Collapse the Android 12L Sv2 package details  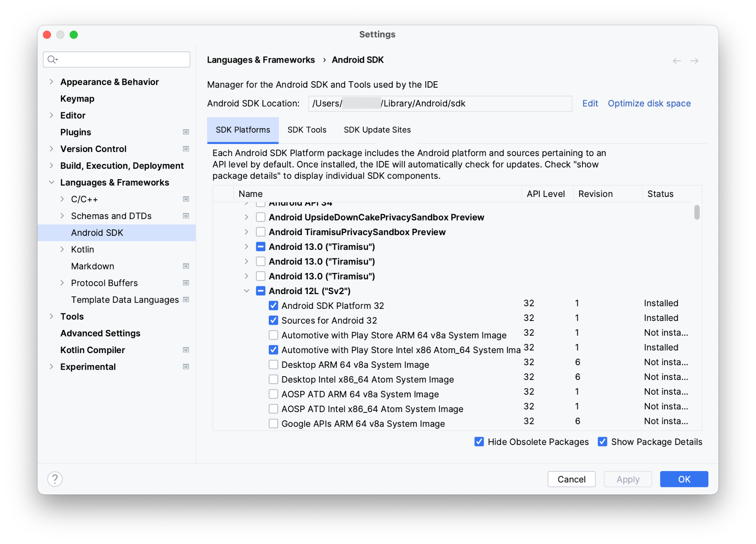(x=247, y=290)
